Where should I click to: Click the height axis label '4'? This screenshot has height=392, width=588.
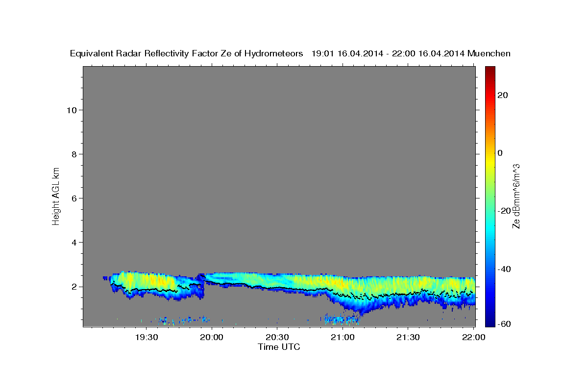click(74, 243)
